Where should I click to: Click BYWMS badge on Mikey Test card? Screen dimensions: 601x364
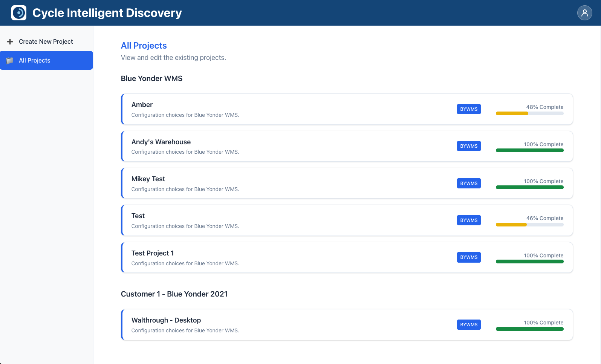469,184
